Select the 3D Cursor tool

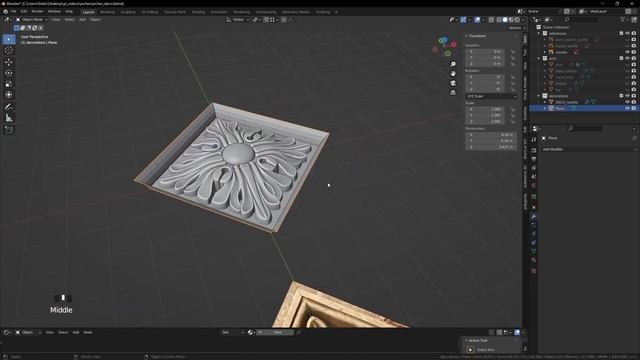coord(9,51)
